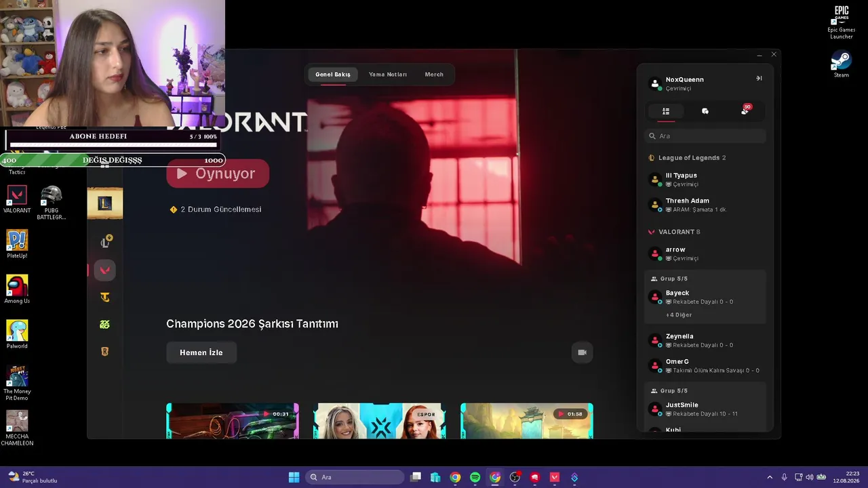Open the weather widget showing 26°C
The image size is (868, 488).
coord(33,477)
